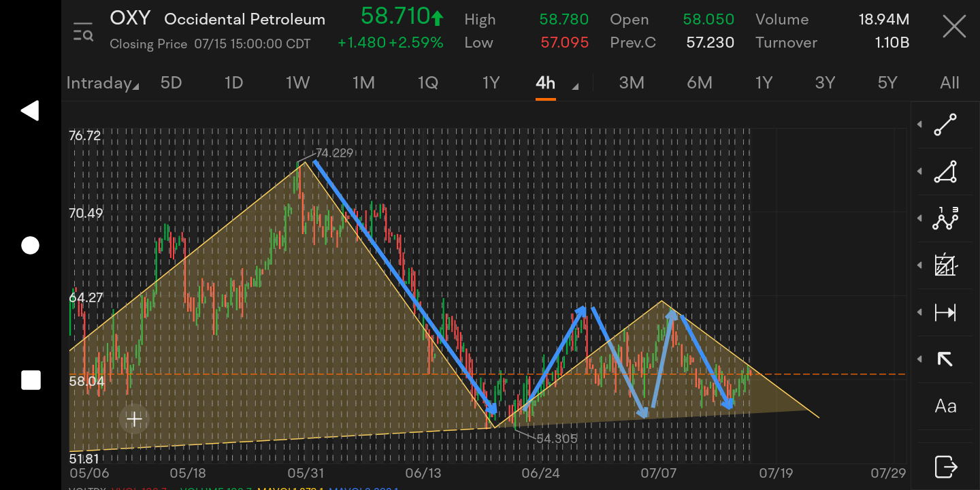Expand the 4h interval options arrow

point(575,86)
